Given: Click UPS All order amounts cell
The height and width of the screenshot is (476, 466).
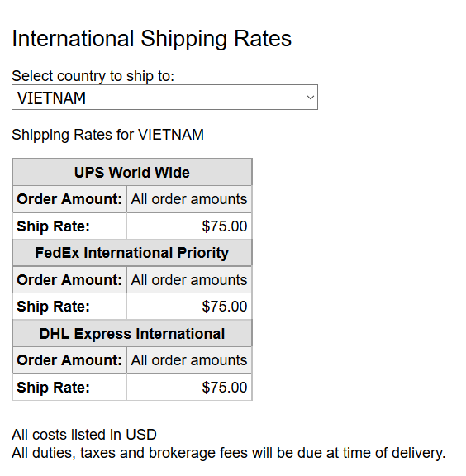Looking at the screenshot, I should pyautogui.click(x=189, y=199).
